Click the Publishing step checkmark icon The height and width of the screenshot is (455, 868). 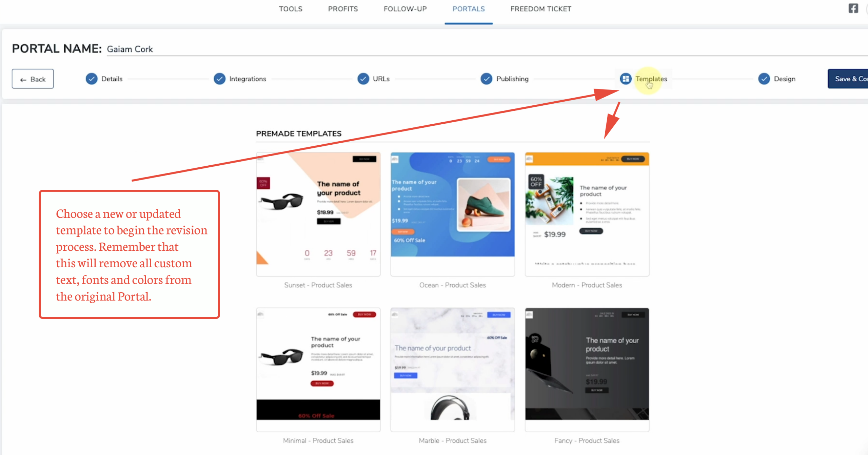(486, 79)
